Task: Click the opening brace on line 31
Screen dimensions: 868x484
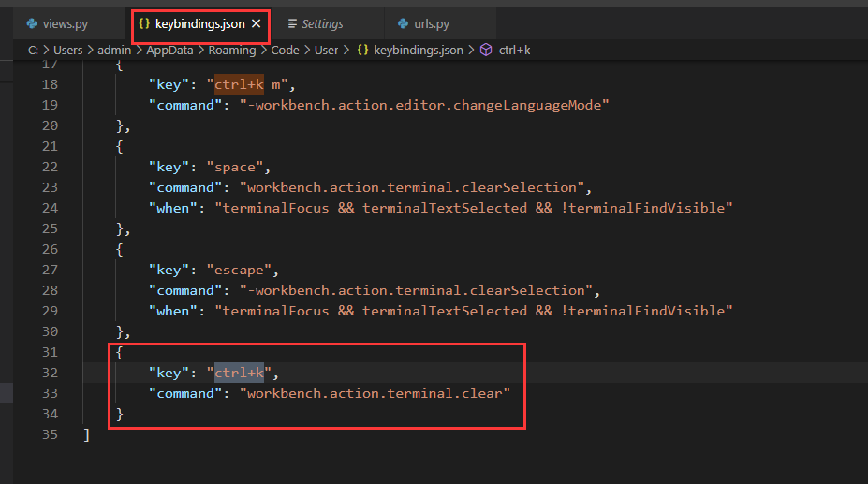Action: point(119,352)
